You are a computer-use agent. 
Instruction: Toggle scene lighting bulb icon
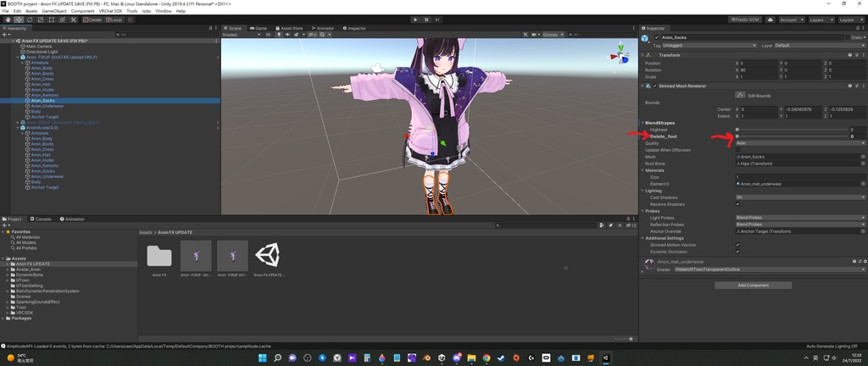point(280,34)
